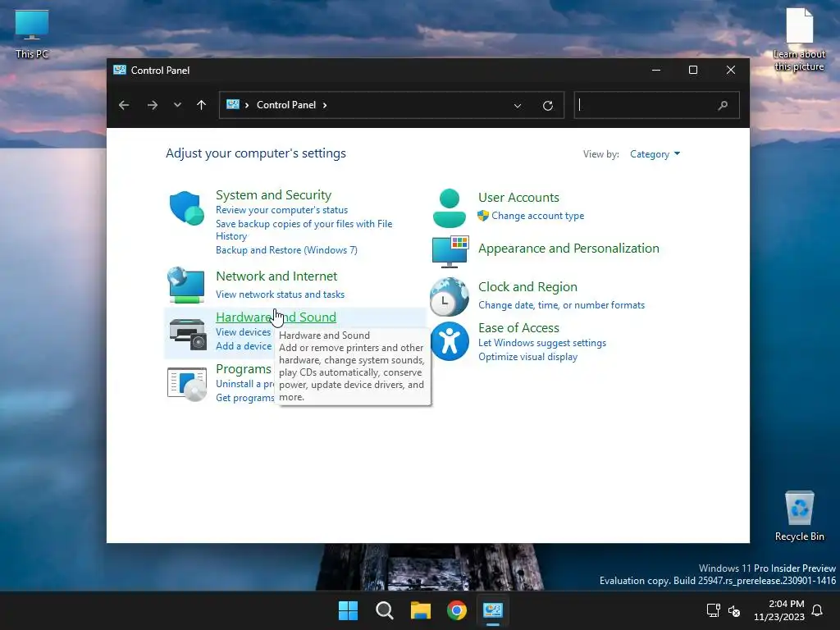Click Add a device link
Image resolution: width=840 pixels, height=630 pixels.
click(244, 346)
